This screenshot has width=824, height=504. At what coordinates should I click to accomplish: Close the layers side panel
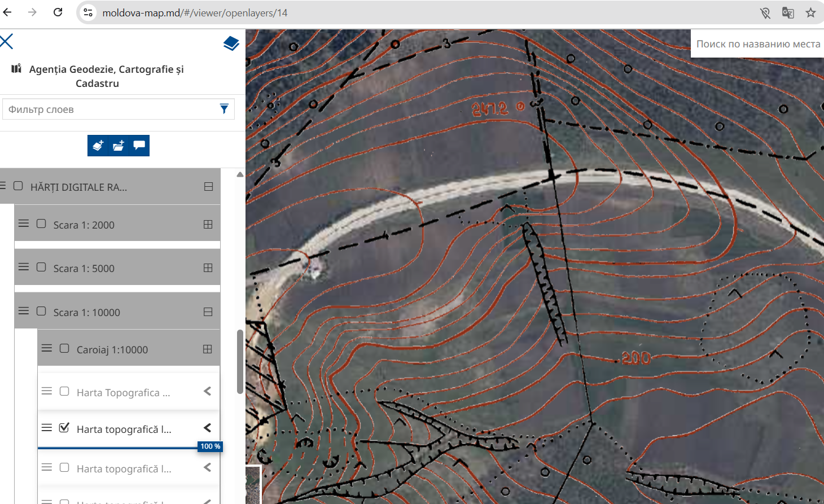[7, 41]
